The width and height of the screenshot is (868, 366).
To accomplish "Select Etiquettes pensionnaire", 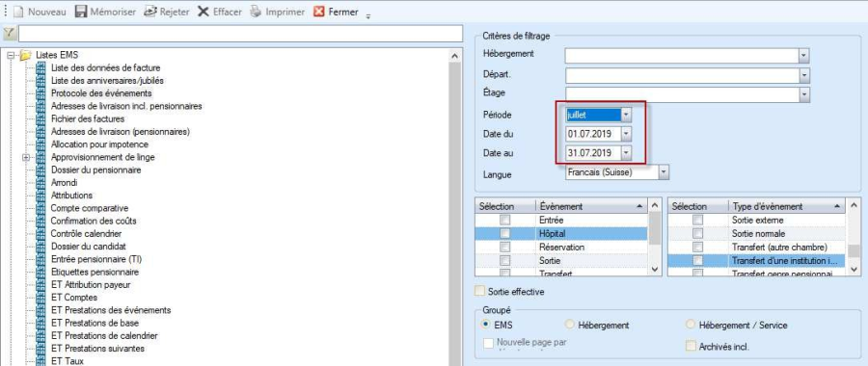I will coord(95,272).
